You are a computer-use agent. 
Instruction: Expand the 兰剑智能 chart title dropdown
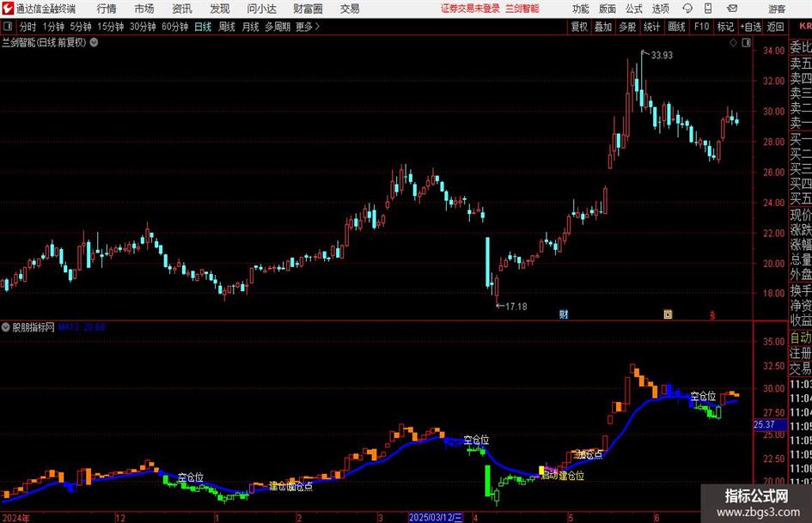(95, 42)
